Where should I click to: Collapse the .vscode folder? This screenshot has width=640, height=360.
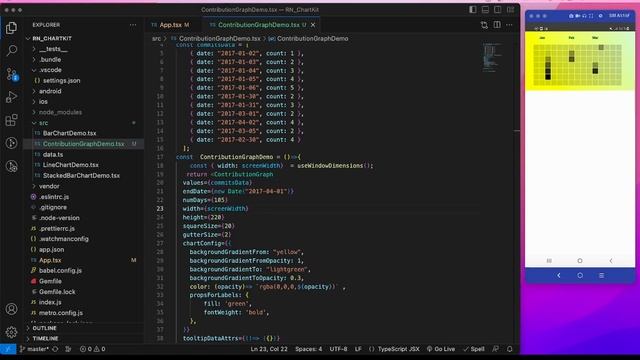click(x=50, y=70)
